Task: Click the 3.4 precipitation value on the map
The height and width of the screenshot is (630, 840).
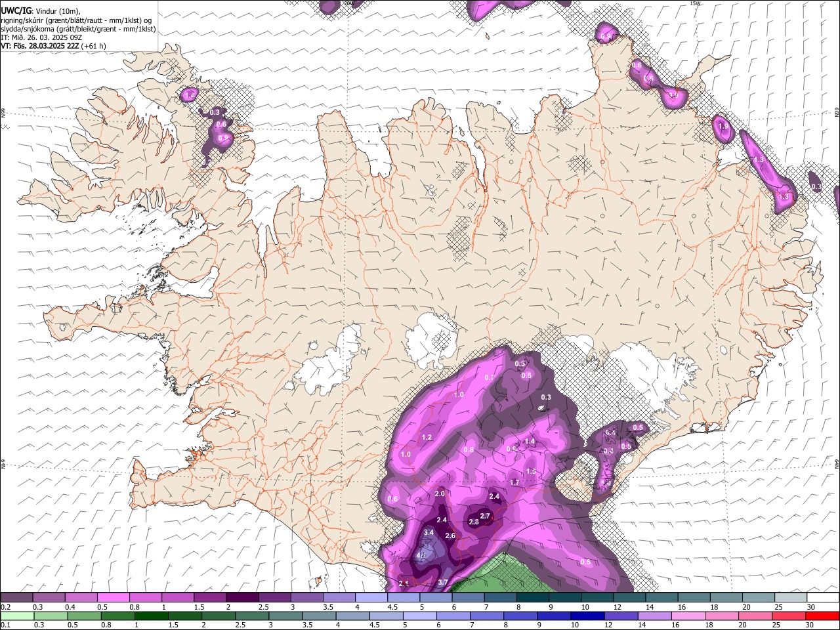Action: coord(429,532)
